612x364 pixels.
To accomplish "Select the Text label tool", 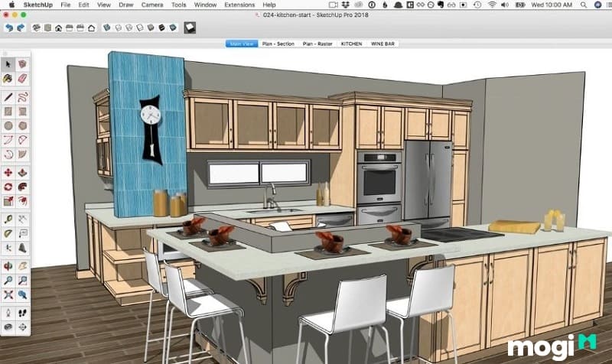I will coord(23,234).
